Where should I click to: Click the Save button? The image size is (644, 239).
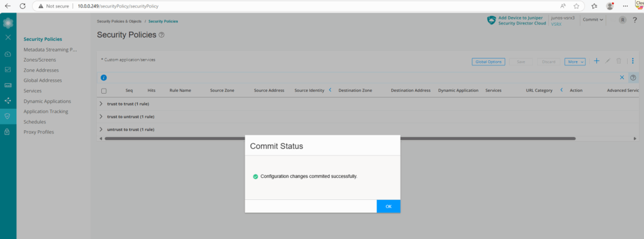(x=521, y=62)
